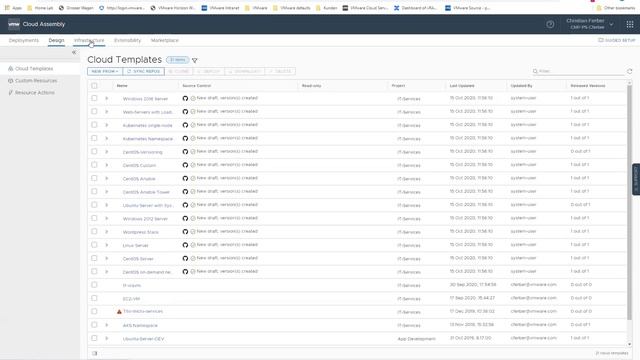This screenshot has width=640, height=360.
Task: Expand the Windows 2016 Server row
Action: 107,98
